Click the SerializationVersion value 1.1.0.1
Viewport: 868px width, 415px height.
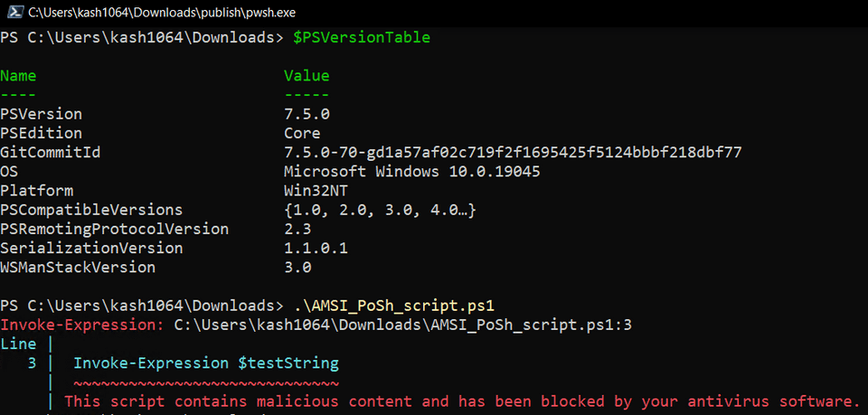316,249
